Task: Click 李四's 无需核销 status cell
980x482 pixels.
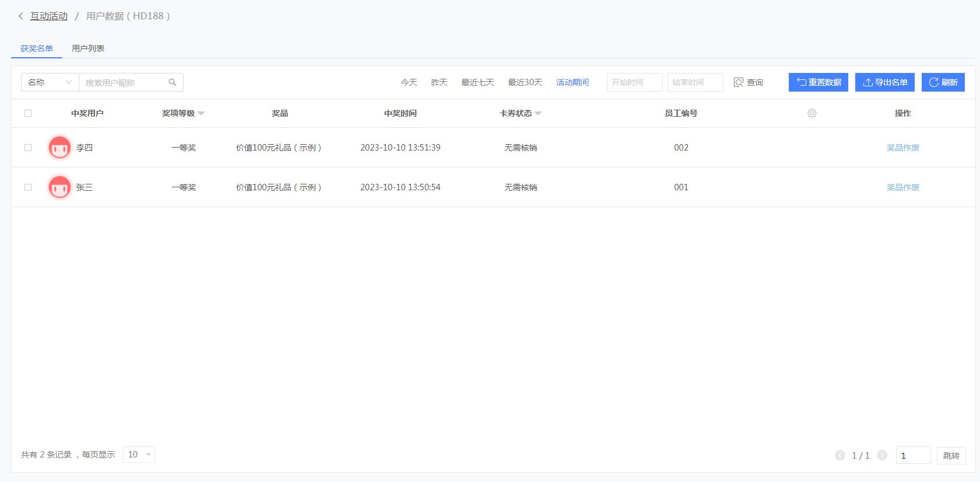Action: (x=521, y=148)
